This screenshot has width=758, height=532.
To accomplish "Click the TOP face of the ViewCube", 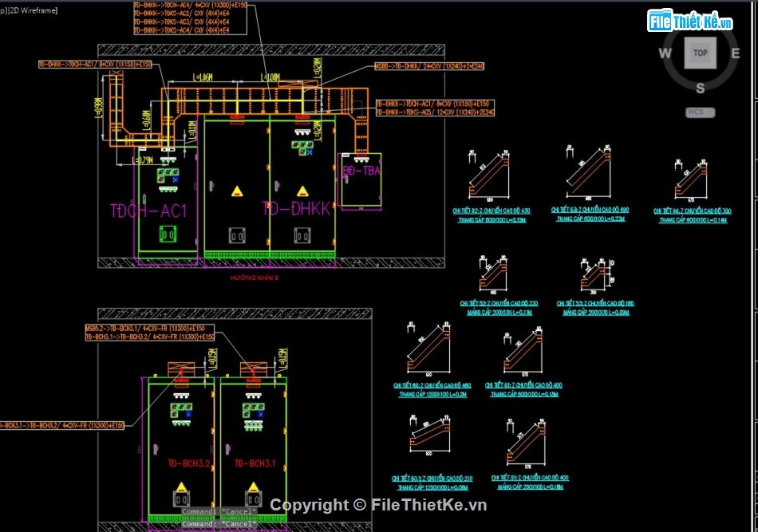I will click(700, 53).
